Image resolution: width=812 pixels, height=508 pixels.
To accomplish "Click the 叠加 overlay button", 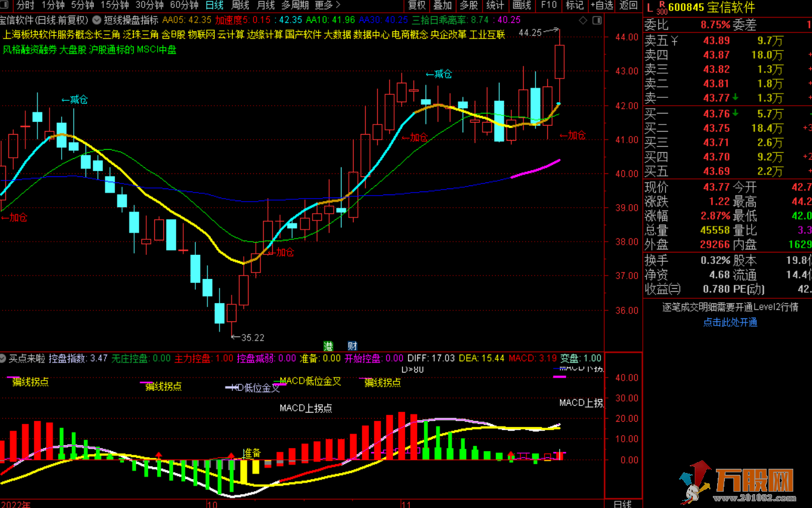I will coord(443,5).
